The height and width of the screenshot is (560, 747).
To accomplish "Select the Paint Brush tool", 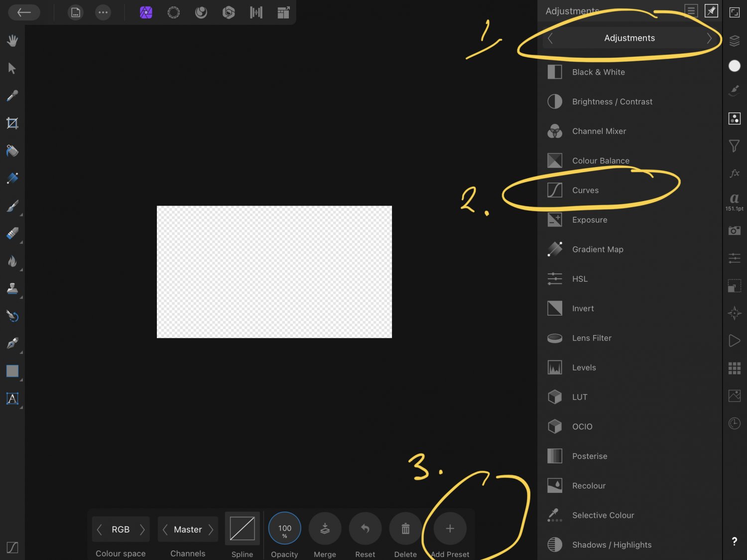I will tap(12, 206).
